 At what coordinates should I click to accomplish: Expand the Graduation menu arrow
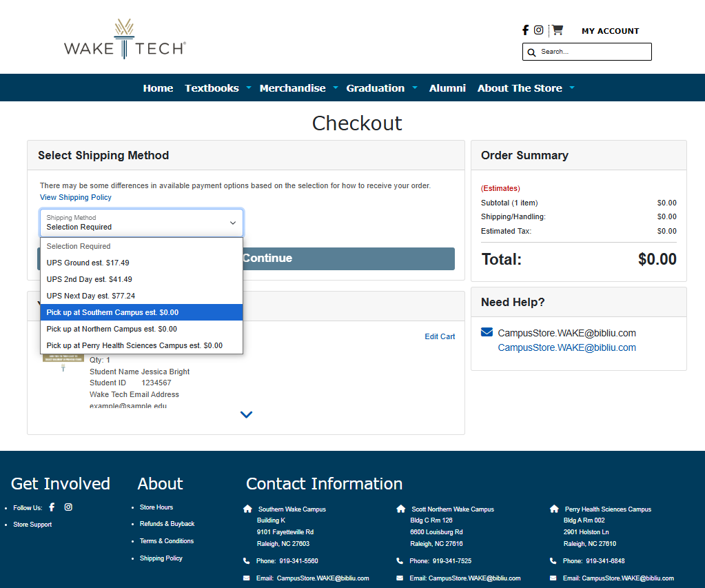(415, 88)
